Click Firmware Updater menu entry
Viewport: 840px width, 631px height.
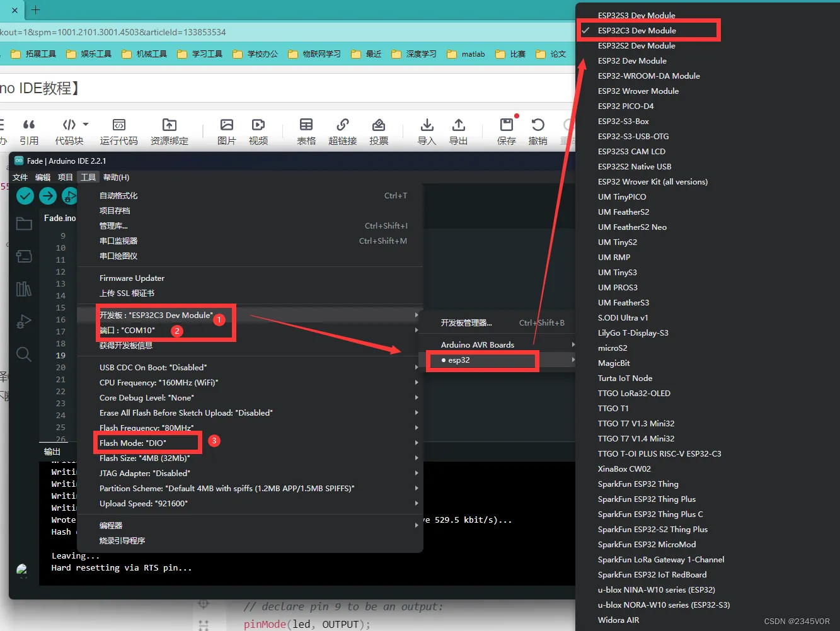[x=250, y=278]
